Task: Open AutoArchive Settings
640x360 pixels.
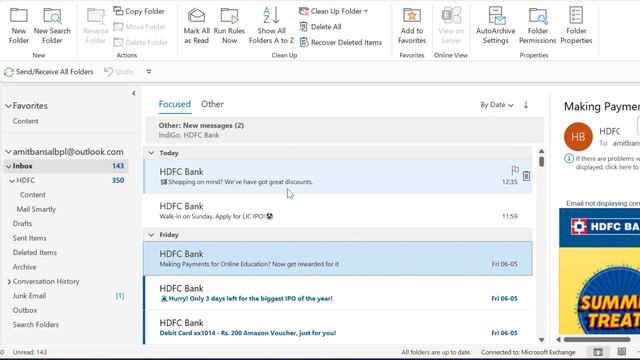Action: (x=495, y=26)
